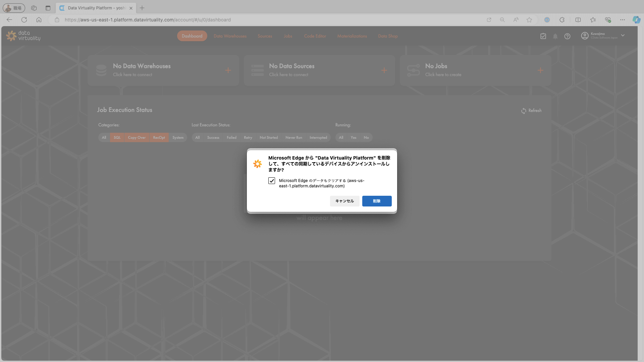Screen dimensions: 644x362
Task: Open the Dashboard menu item
Action: [x=192, y=36]
